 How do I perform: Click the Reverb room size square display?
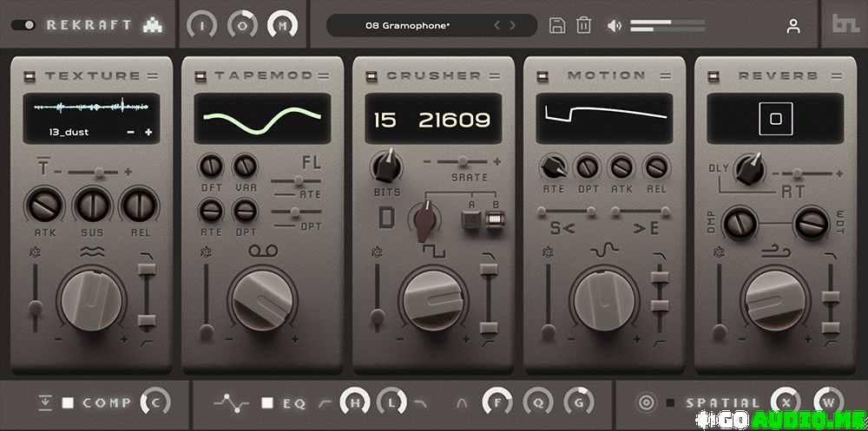[775, 119]
